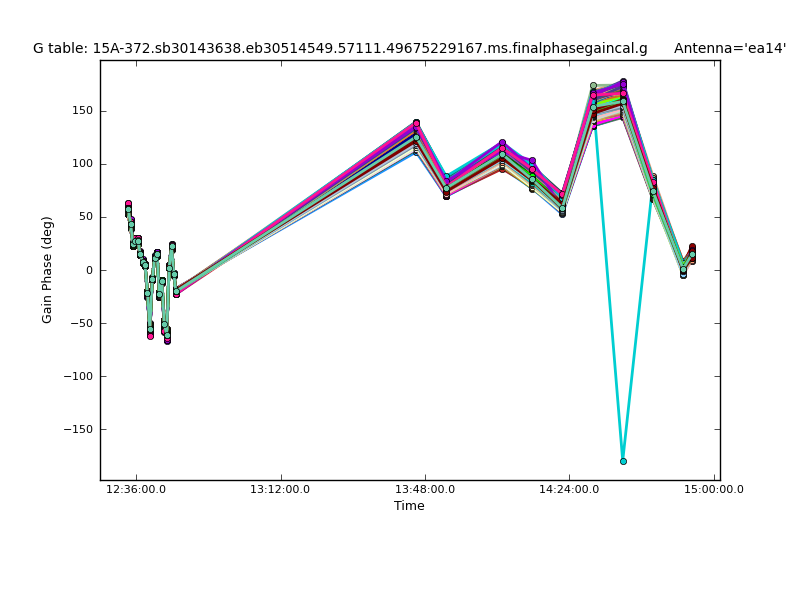Select the last data points before 15:00

(x=691, y=252)
